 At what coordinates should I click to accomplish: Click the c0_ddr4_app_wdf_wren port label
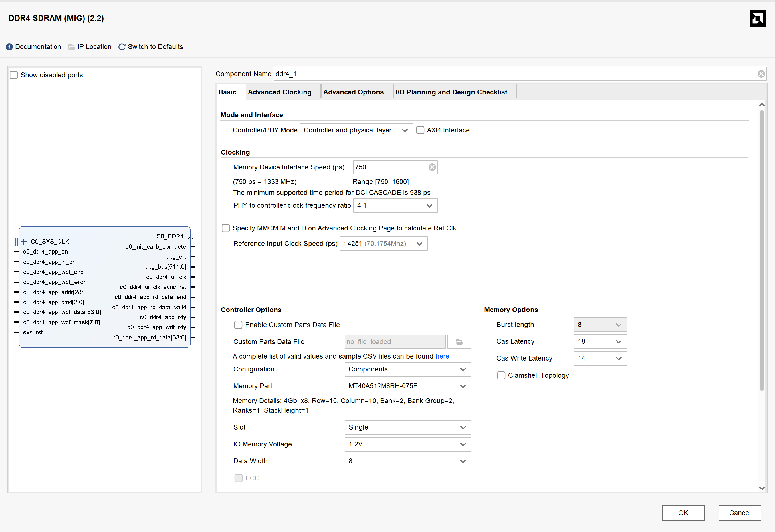[x=55, y=282]
